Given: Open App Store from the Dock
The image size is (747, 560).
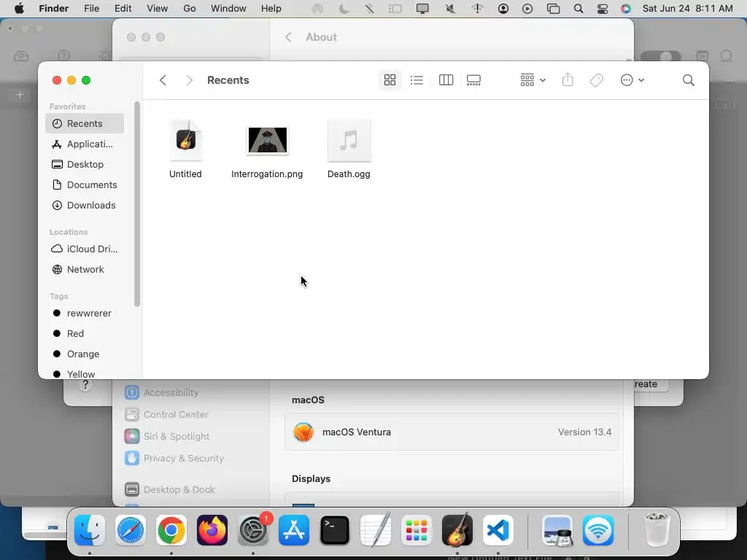Looking at the screenshot, I should coord(294,530).
